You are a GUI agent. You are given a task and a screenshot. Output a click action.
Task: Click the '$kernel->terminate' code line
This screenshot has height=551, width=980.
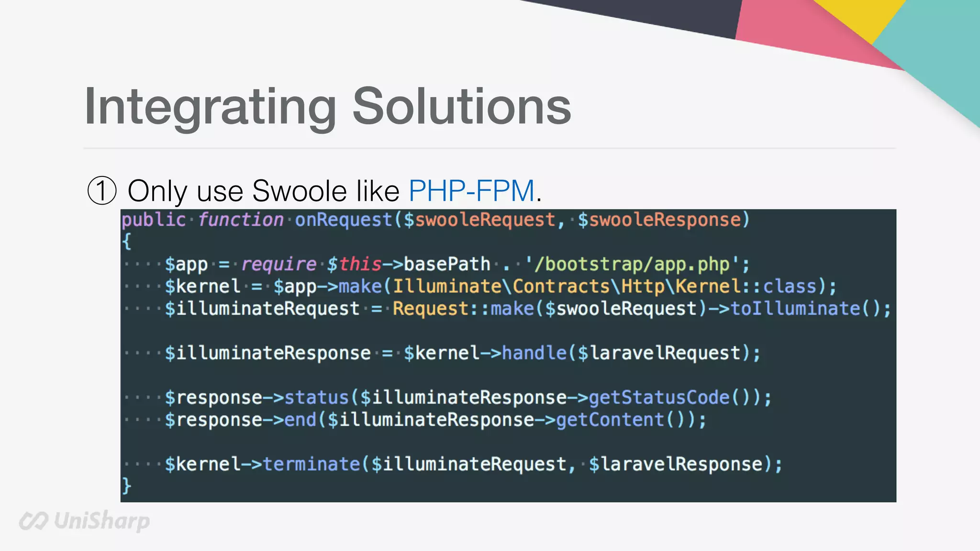tap(473, 464)
